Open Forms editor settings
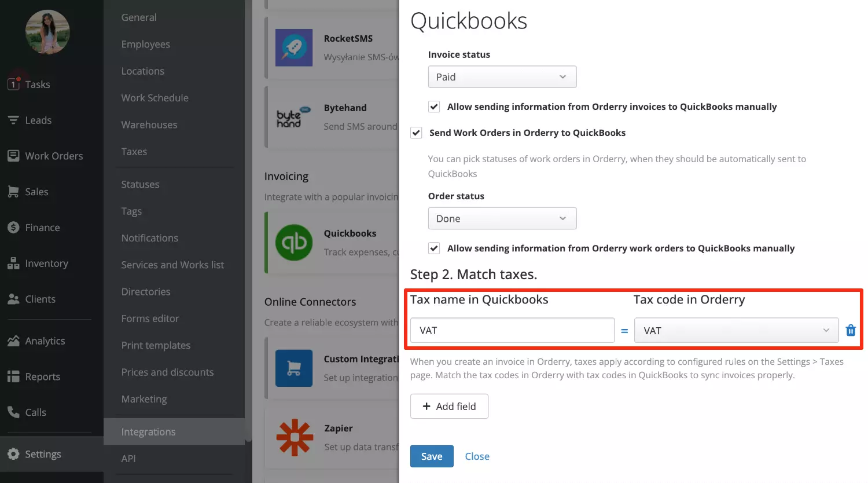 [150, 319]
